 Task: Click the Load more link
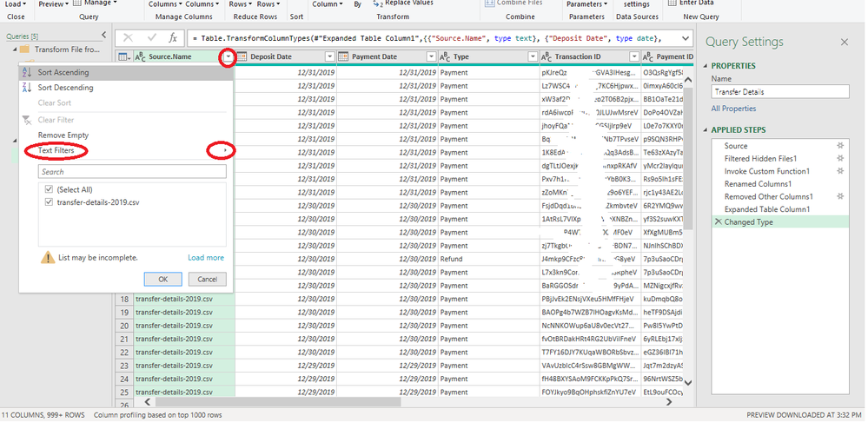pyautogui.click(x=205, y=258)
